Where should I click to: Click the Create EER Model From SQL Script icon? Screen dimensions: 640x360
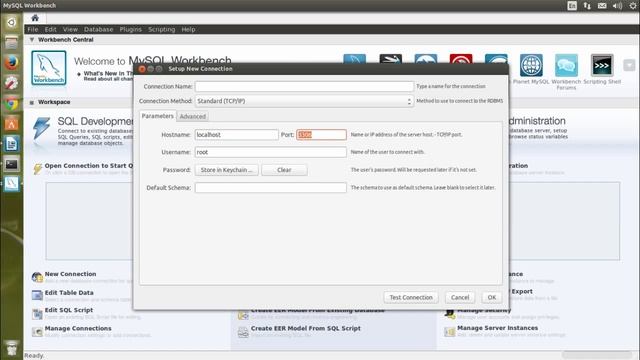pos(243,332)
